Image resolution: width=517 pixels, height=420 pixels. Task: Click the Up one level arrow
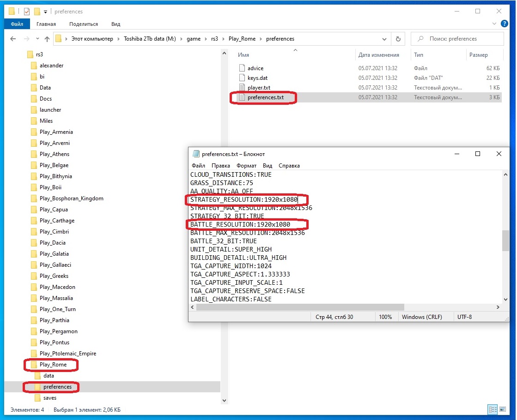click(x=47, y=39)
